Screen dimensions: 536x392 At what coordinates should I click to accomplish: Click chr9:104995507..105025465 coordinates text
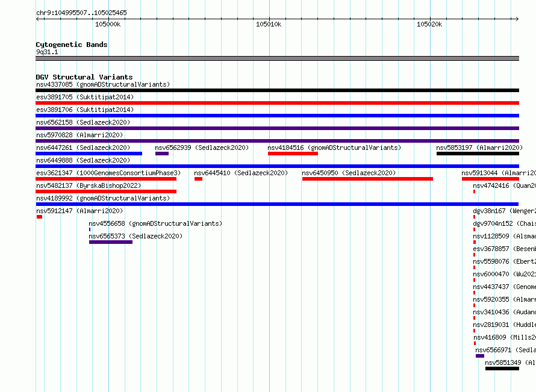(81, 13)
